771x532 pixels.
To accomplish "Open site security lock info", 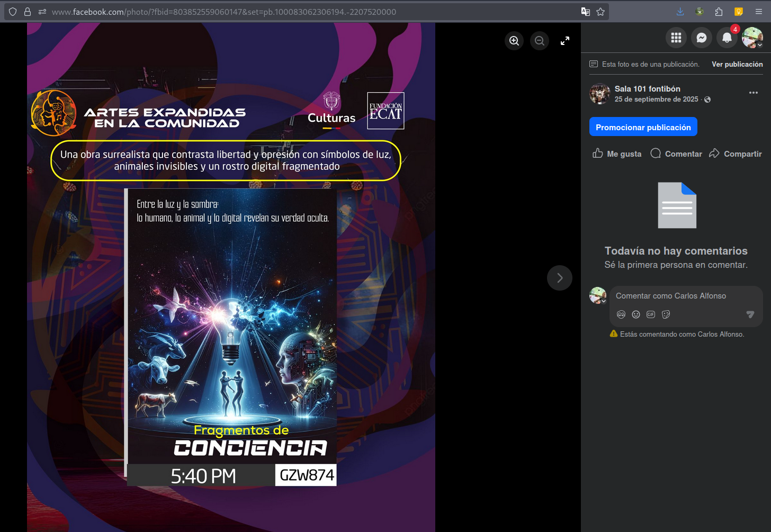I will (28, 12).
